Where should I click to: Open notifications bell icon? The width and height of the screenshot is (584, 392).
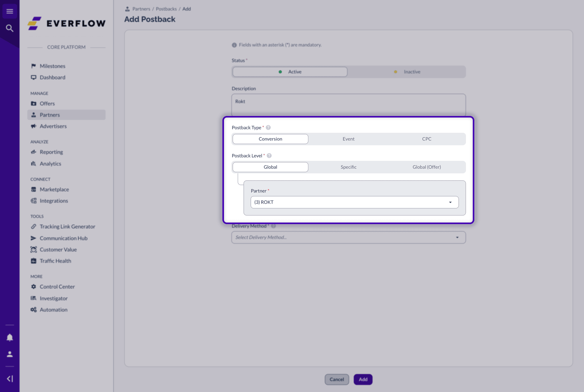[10, 337]
